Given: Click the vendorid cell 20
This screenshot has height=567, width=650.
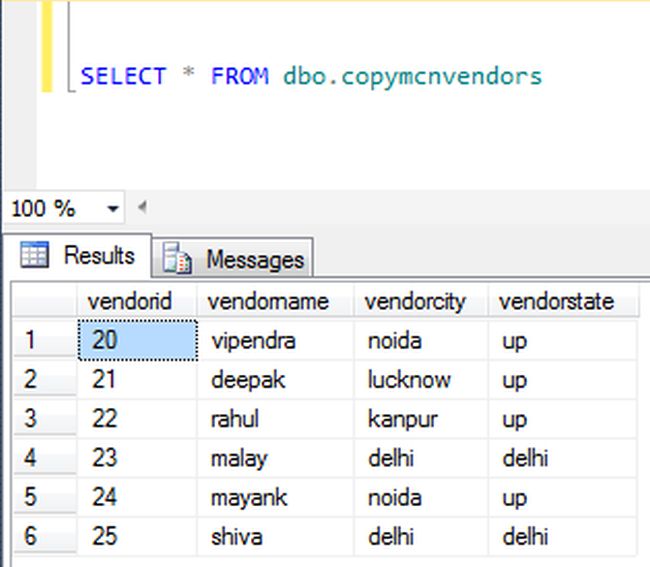Looking at the screenshot, I should [138, 340].
